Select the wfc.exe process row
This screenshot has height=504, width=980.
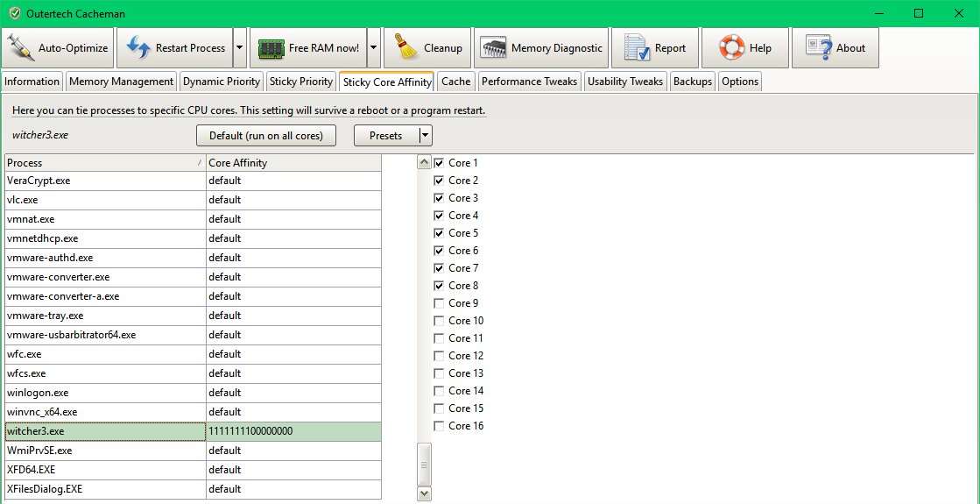193,354
